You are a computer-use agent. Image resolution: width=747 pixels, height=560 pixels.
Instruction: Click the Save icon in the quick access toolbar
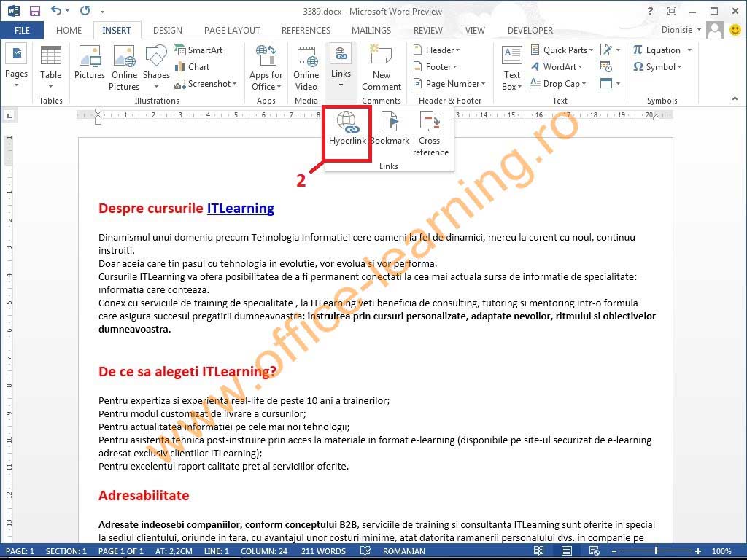(x=35, y=10)
